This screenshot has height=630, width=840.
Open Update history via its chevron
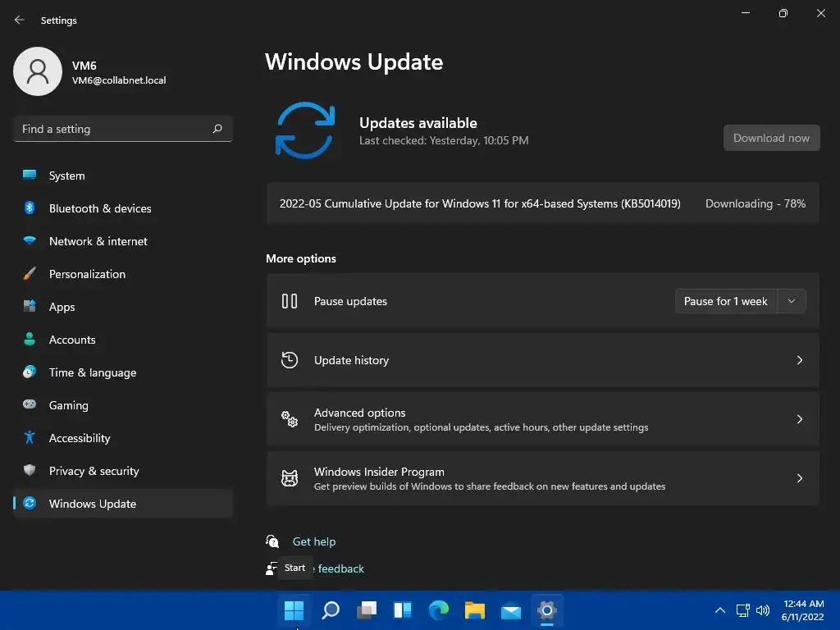click(799, 360)
